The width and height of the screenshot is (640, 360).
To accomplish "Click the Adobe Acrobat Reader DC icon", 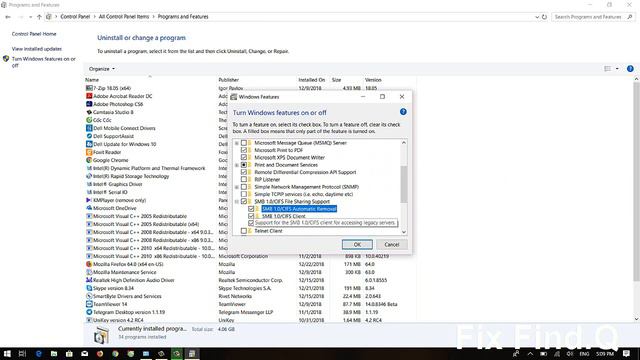I will [x=89, y=96].
